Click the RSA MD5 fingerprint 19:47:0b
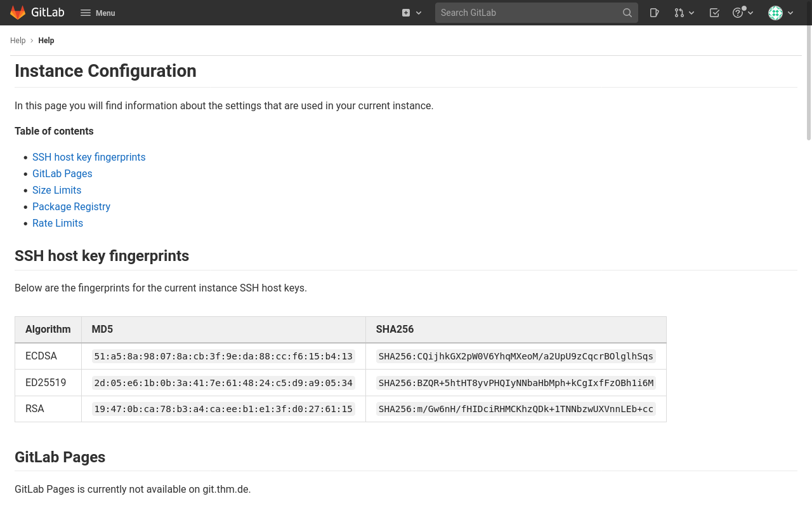This screenshot has width=812, height=508. pos(223,409)
